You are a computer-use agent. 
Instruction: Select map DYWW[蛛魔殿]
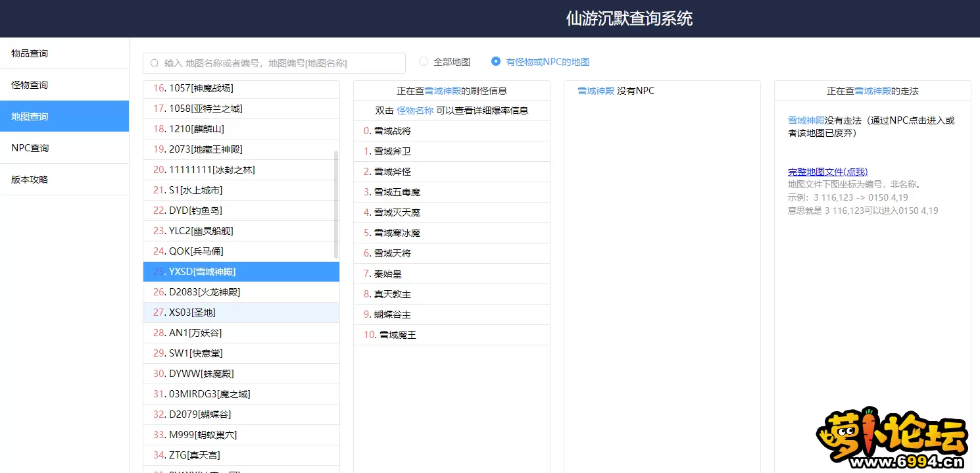pyautogui.click(x=241, y=374)
